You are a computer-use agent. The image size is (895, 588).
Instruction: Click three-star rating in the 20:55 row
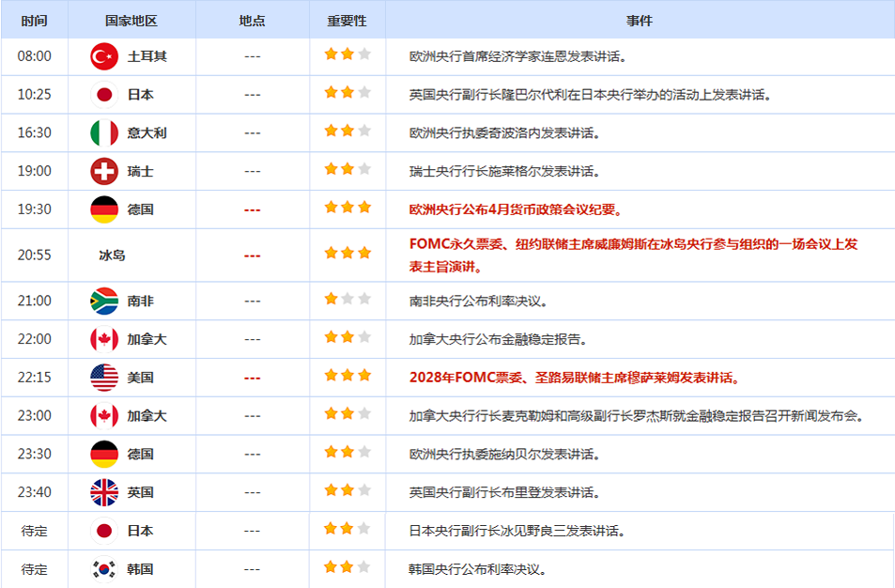347,253
